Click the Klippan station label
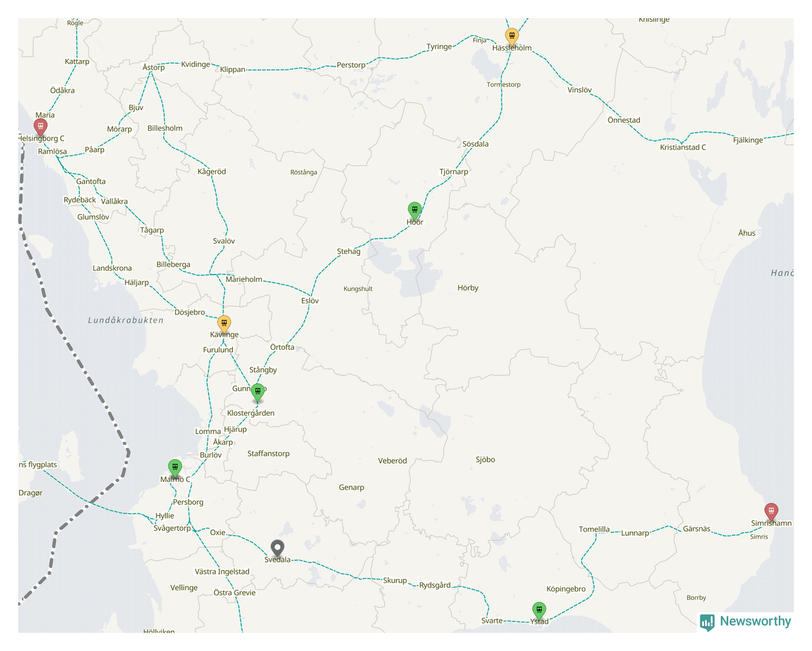The width and height of the screenshot is (812, 651). (x=233, y=70)
